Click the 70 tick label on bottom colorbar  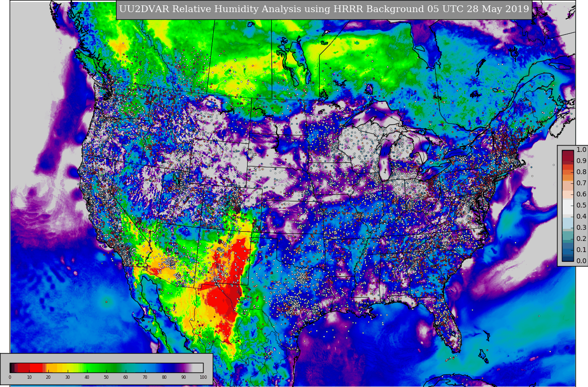145,377
